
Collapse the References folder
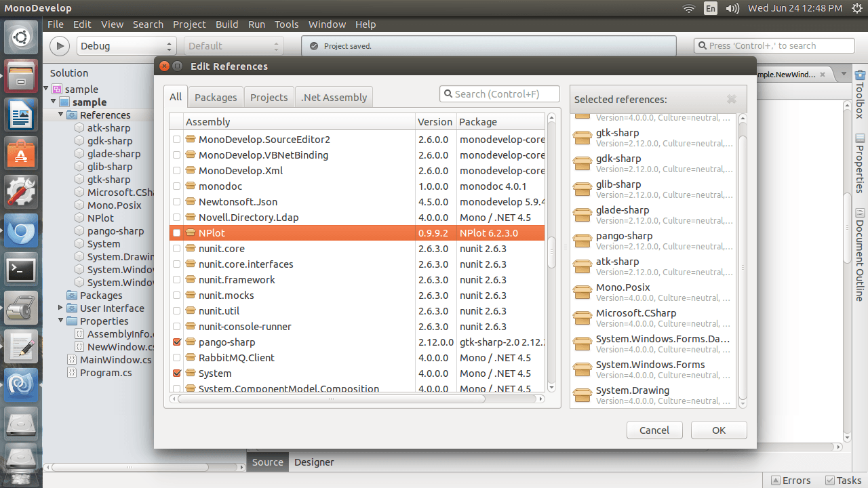pos(60,115)
